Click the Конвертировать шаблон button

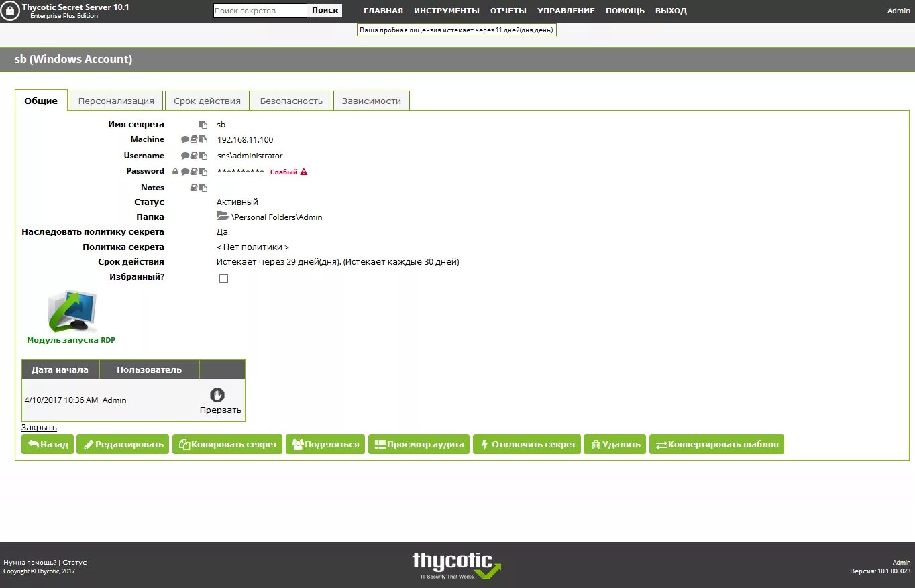pyautogui.click(x=716, y=444)
